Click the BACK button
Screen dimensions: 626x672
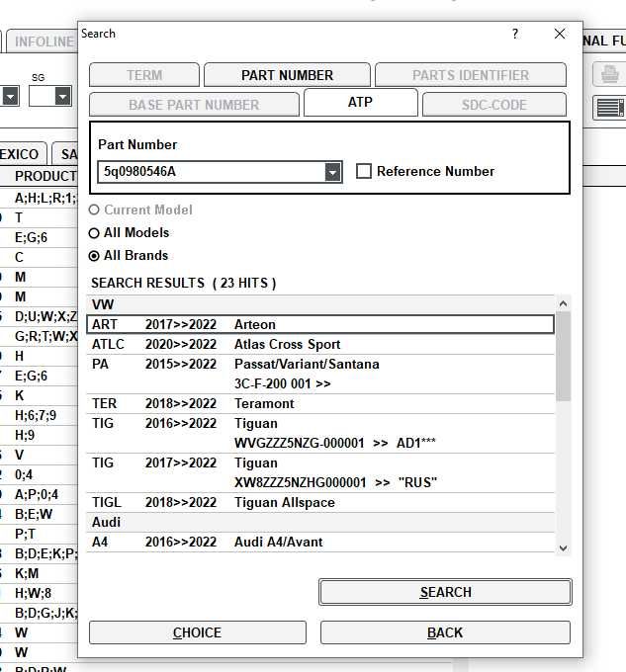445,632
